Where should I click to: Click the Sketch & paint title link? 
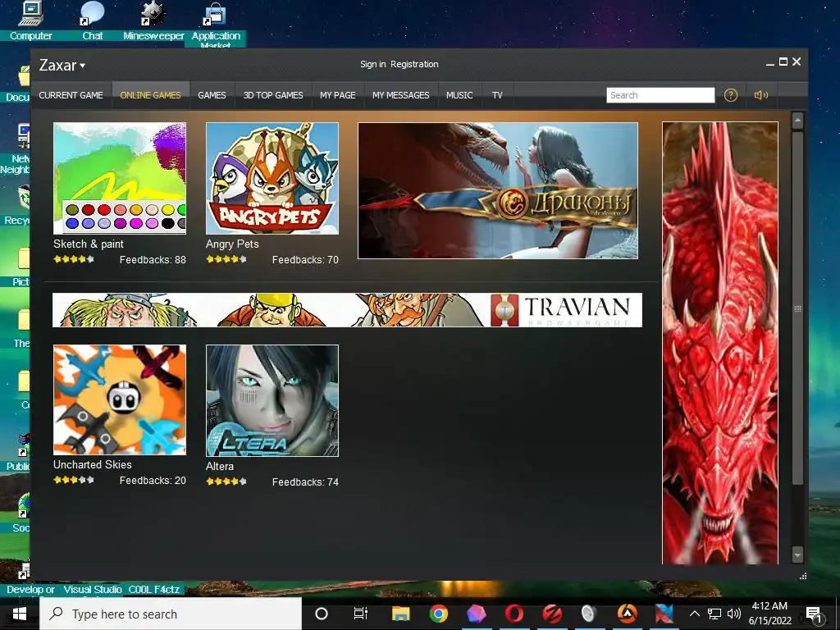point(89,244)
